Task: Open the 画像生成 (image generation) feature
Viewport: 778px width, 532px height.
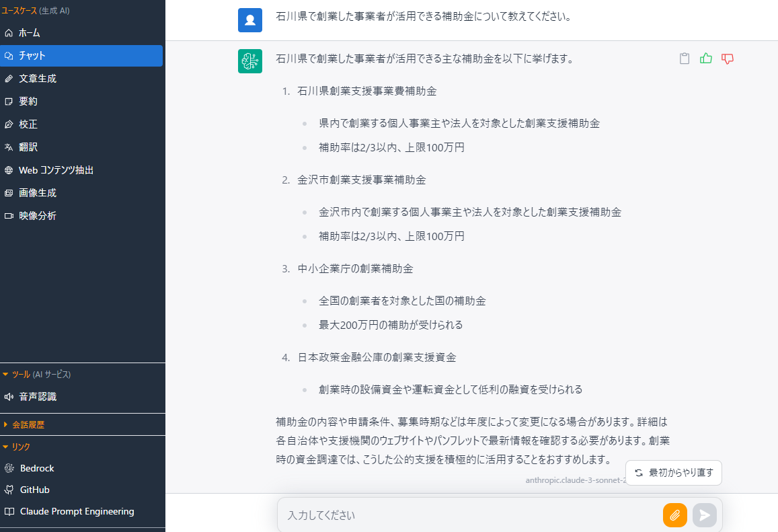Action: [x=40, y=193]
